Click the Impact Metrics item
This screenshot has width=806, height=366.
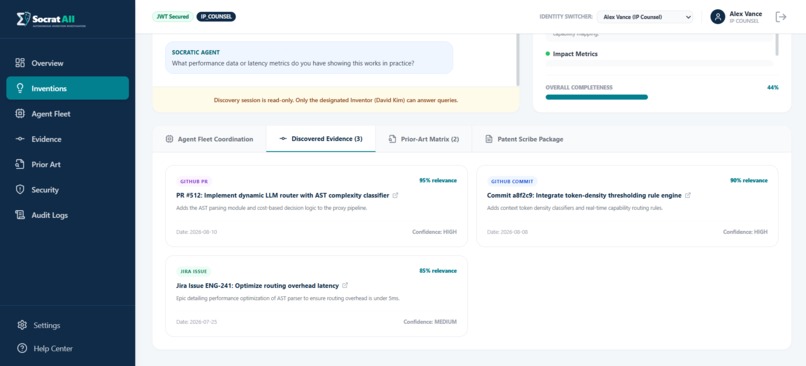click(x=575, y=53)
